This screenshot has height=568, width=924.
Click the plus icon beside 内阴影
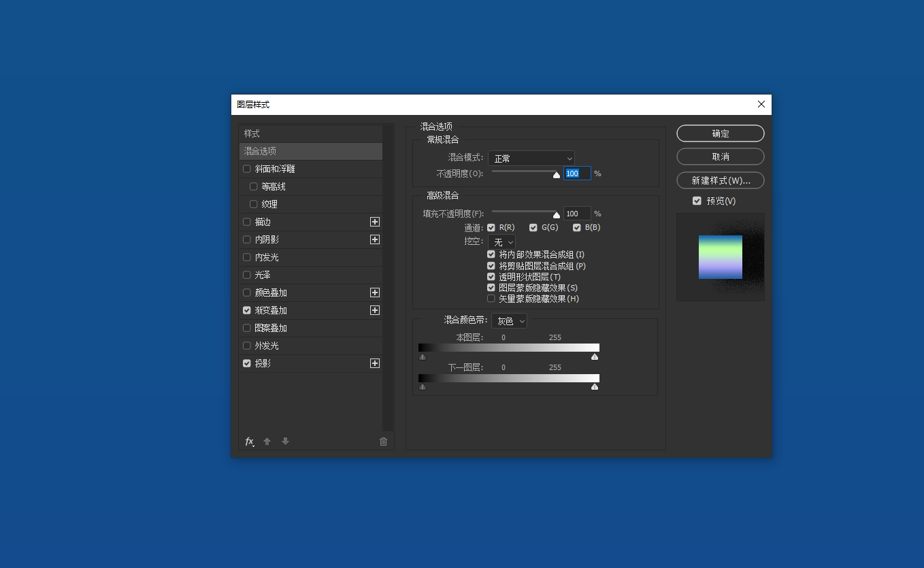(x=375, y=239)
